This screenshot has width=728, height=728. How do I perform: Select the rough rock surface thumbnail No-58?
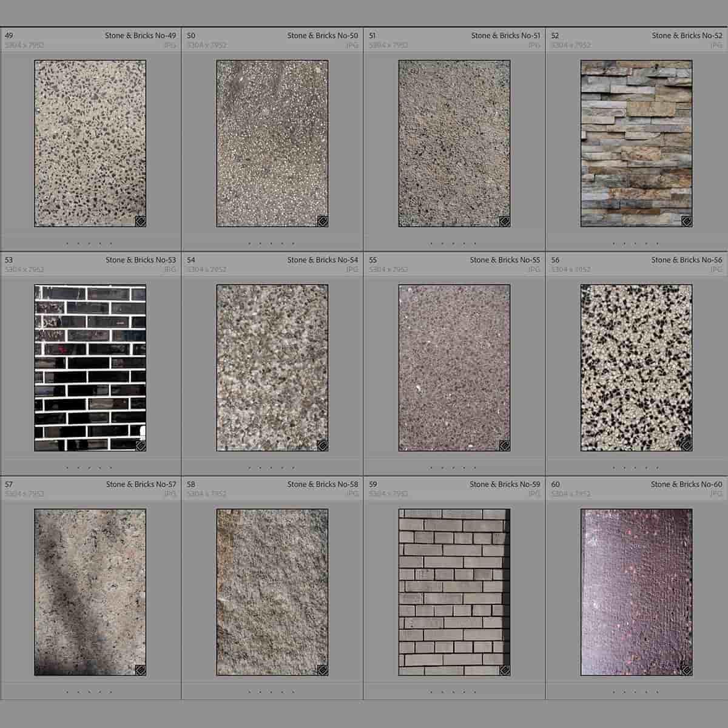[272, 592]
